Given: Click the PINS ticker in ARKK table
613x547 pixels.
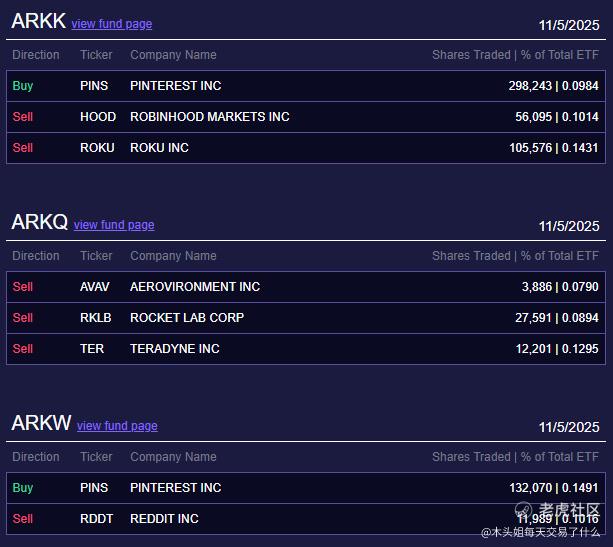Looking at the screenshot, I should pos(94,86).
